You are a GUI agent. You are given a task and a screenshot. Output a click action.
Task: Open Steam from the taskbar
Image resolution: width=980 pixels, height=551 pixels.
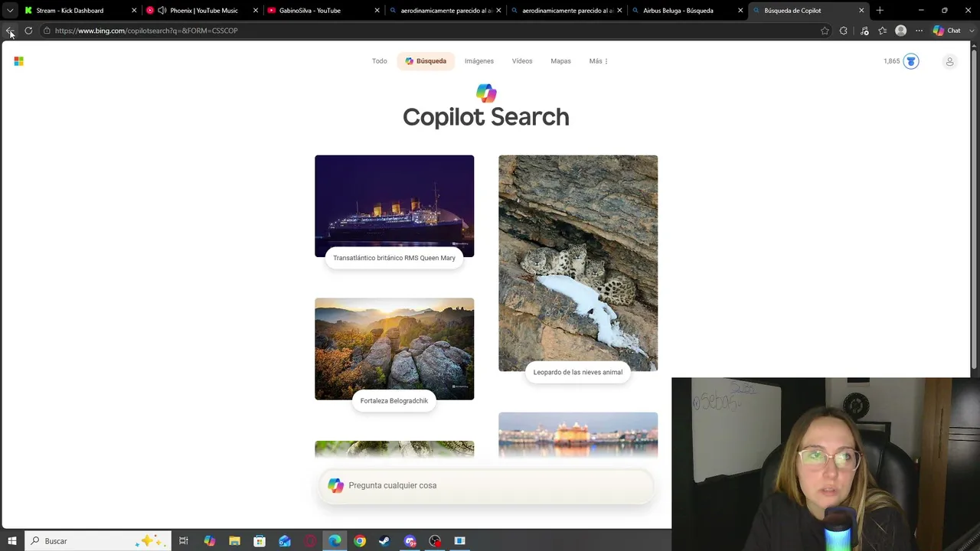point(384,541)
